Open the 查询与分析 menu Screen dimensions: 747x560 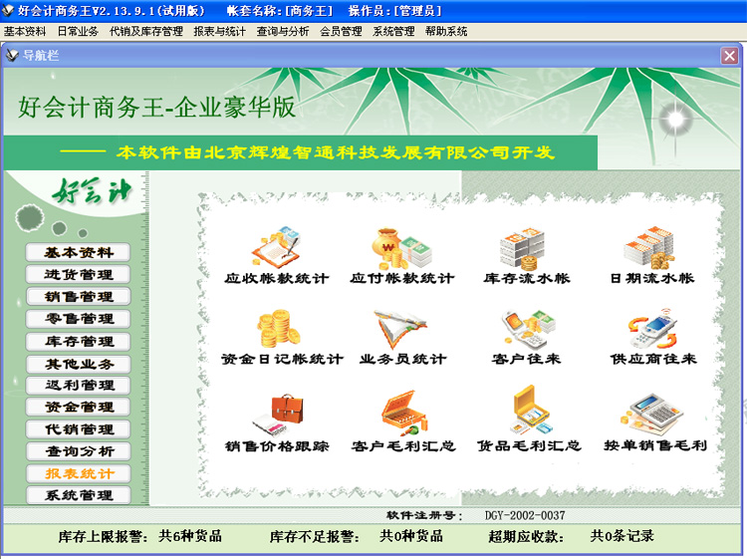click(x=283, y=32)
